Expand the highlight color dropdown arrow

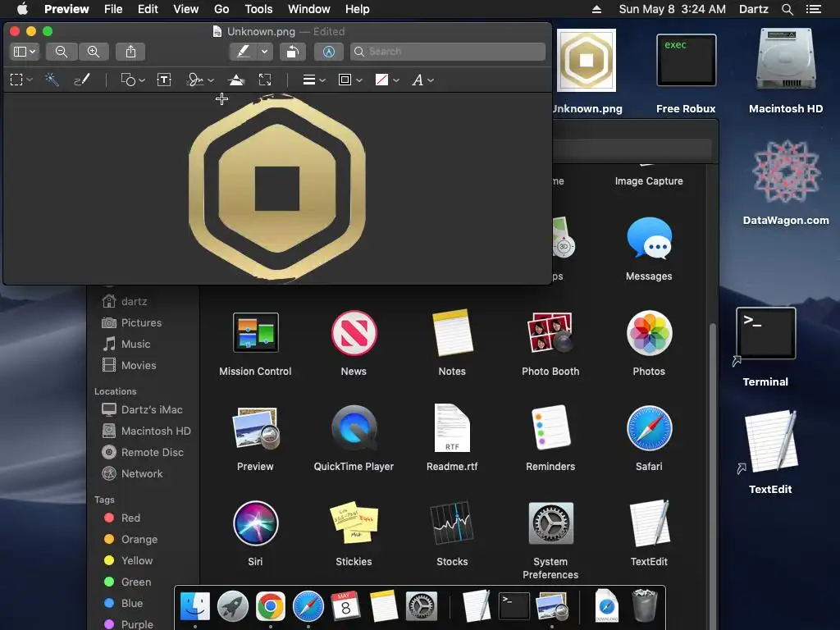(265, 52)
